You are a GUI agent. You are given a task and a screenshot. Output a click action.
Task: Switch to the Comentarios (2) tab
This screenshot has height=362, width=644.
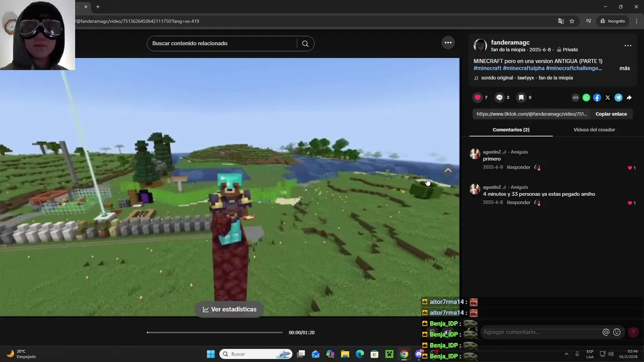(511, 130)
